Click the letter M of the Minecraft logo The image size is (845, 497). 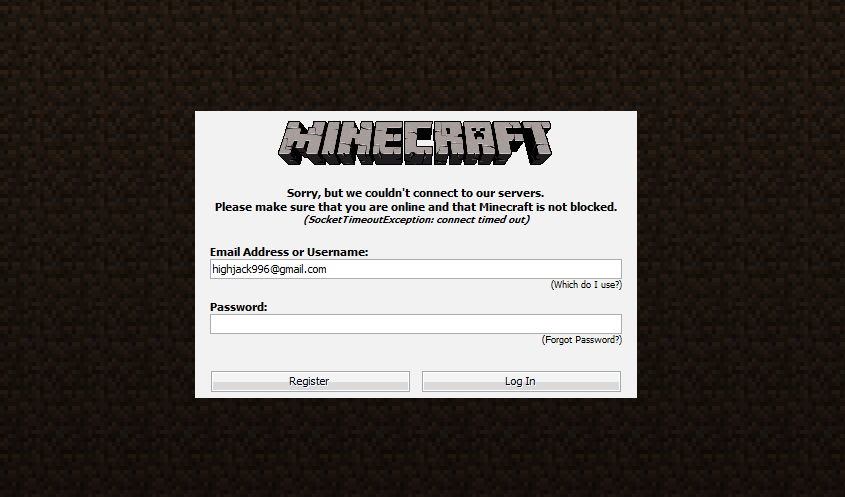coord(302,143)
